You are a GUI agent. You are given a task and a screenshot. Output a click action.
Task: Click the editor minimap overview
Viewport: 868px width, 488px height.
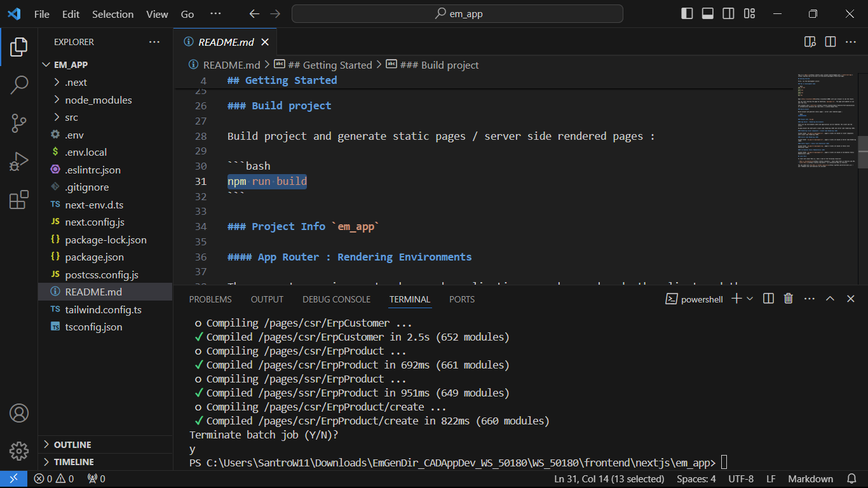826,178
